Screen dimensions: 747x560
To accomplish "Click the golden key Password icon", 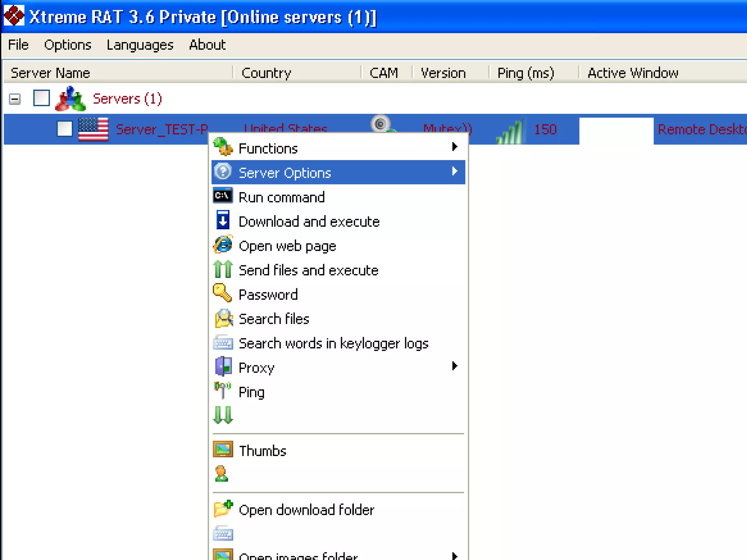I will click(222, 293).
